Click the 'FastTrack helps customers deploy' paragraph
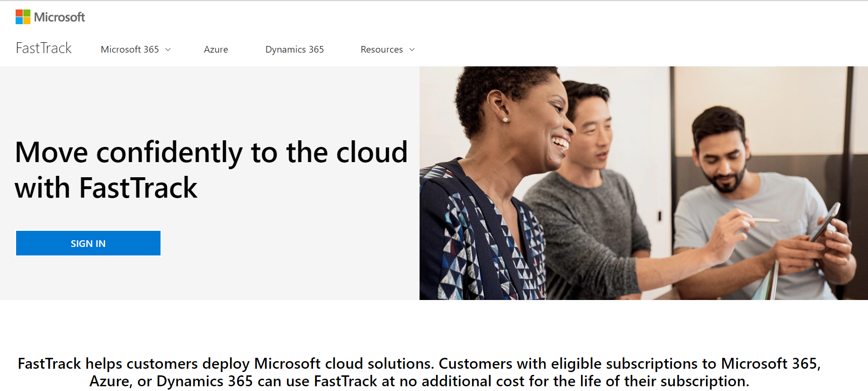 pyautogui.click(x=419, y=372)
